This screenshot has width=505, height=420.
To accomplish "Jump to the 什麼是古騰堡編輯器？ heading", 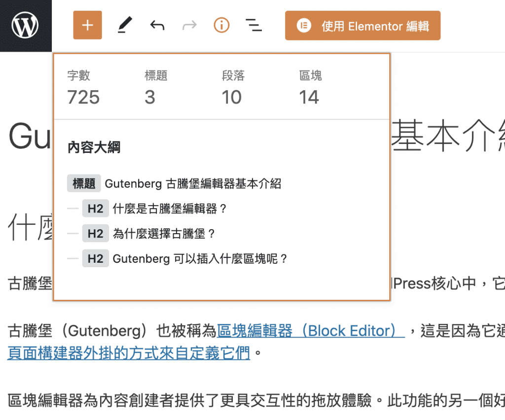I will pos(170,209).
